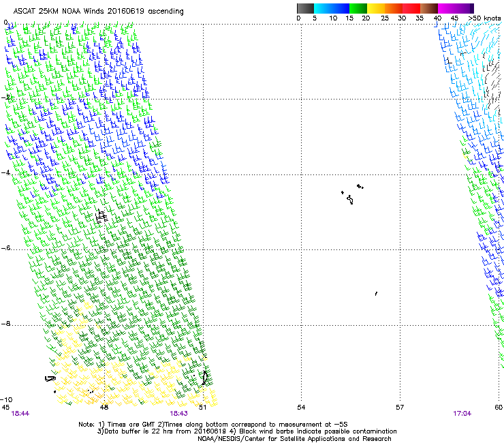The height and width of the screenshot is (443, 504).
Task: Select the green 15-20 knots color segment
Action: click(358, 8)
